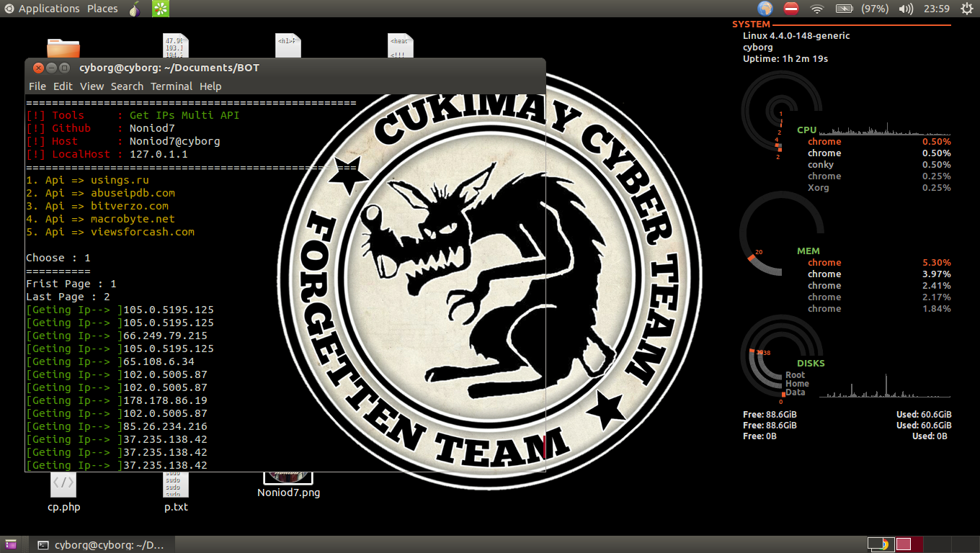980x553 pixels.
Task: Open the volume speaker indicator
Action: tap(906, 9)
